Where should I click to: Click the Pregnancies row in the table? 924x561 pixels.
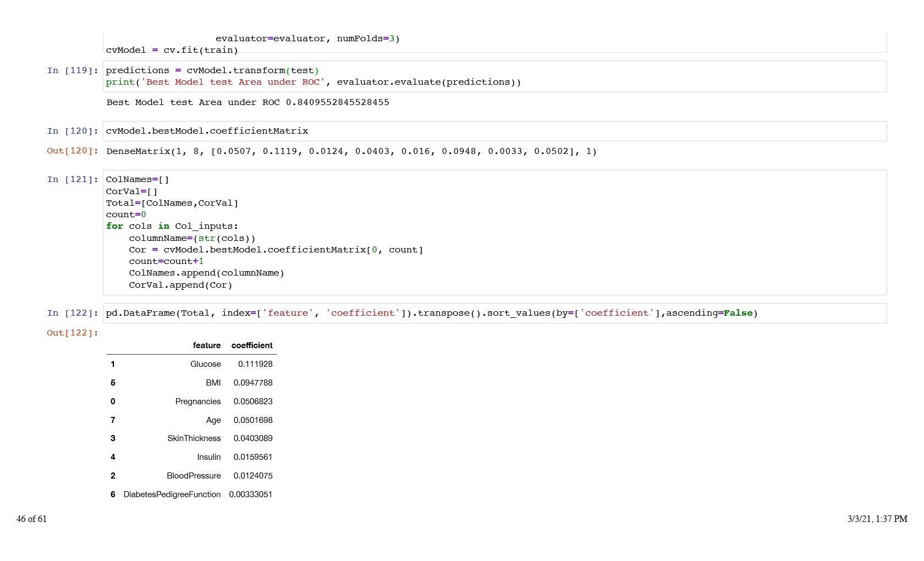pyautogui.click(x=197, y=402)
